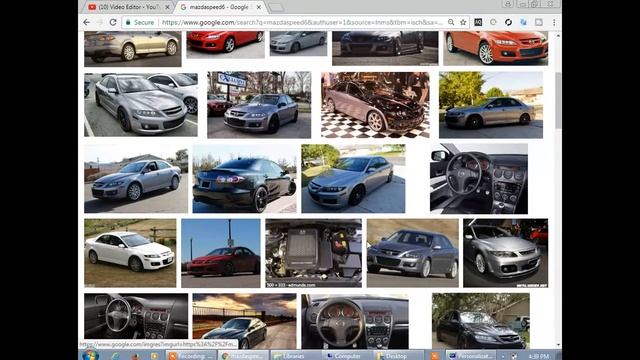
Task: Go back to the previous page
Action: (87, 22)
